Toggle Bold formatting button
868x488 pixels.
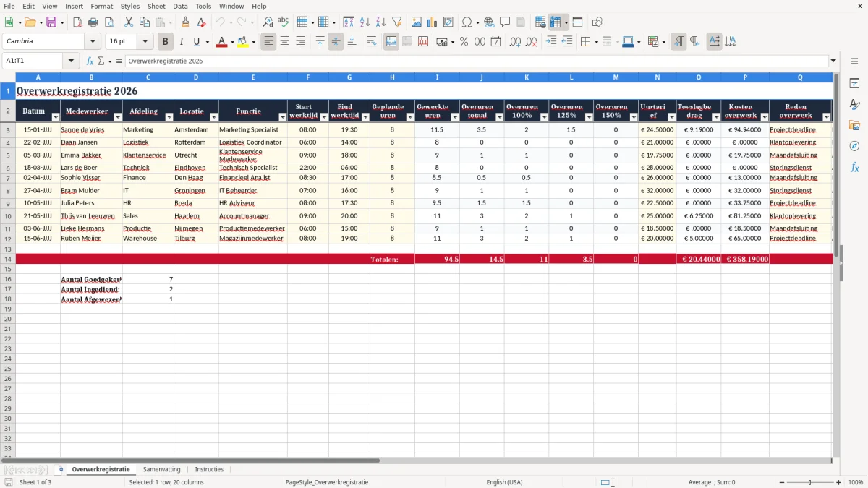tap(166, 42)
